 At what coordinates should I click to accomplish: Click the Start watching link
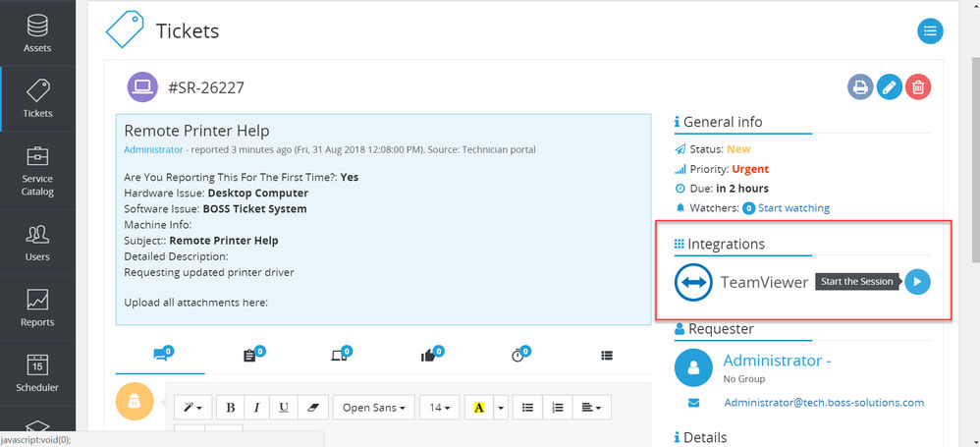793,208
